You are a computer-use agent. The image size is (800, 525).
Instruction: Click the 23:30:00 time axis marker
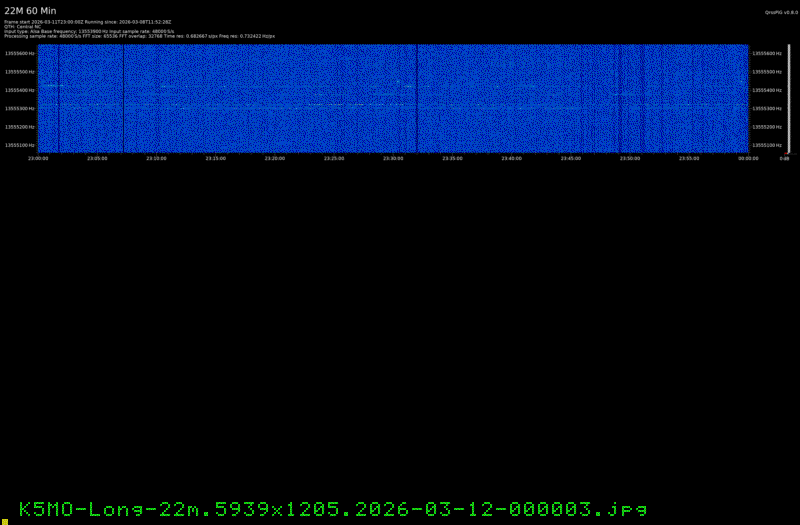393,158
